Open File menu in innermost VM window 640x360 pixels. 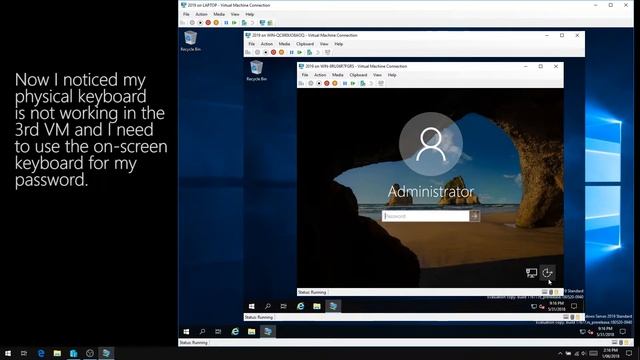(305, 75)
